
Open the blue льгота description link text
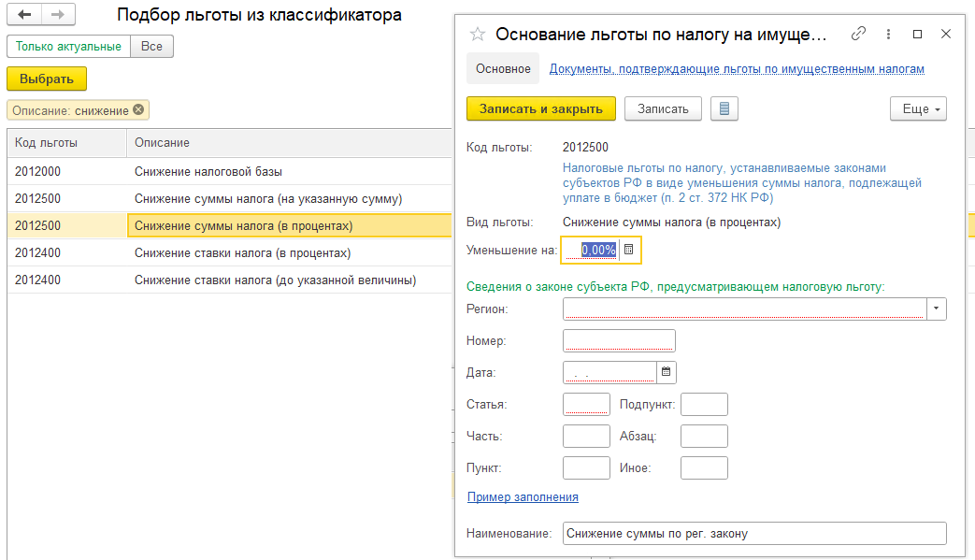click(742, 182)
